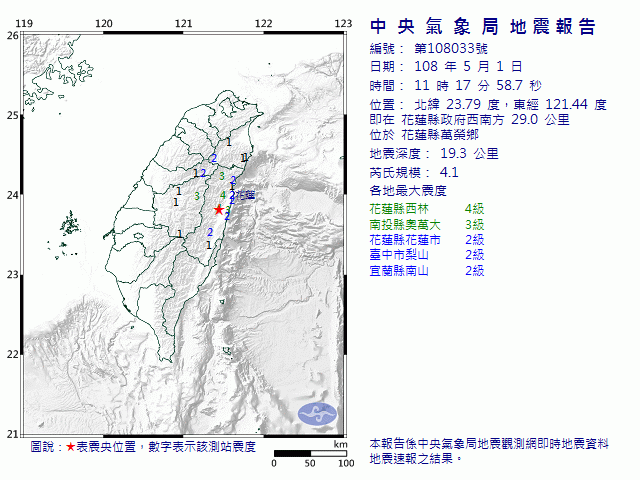
Task: Click the map scale bar
Action: click(310, 453)
